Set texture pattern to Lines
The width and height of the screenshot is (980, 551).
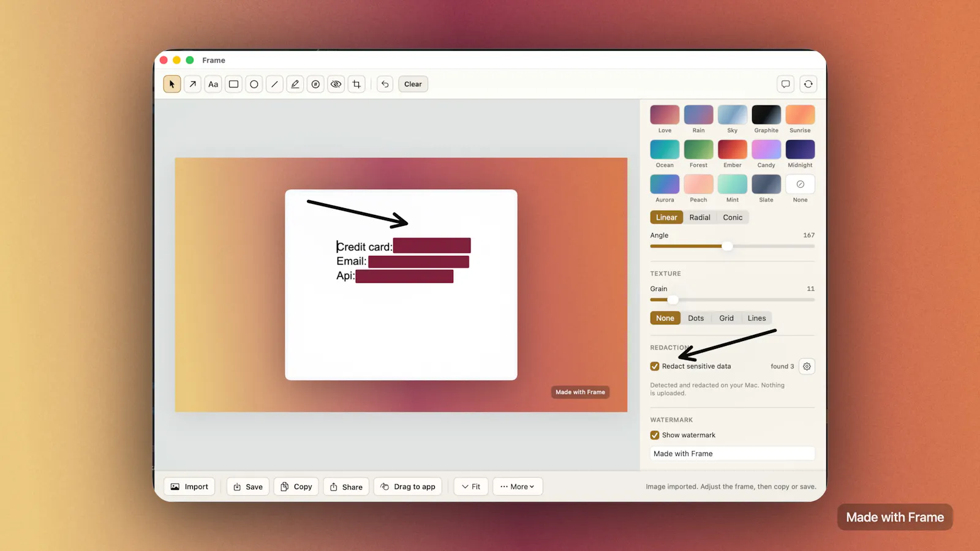click(756, 318)
